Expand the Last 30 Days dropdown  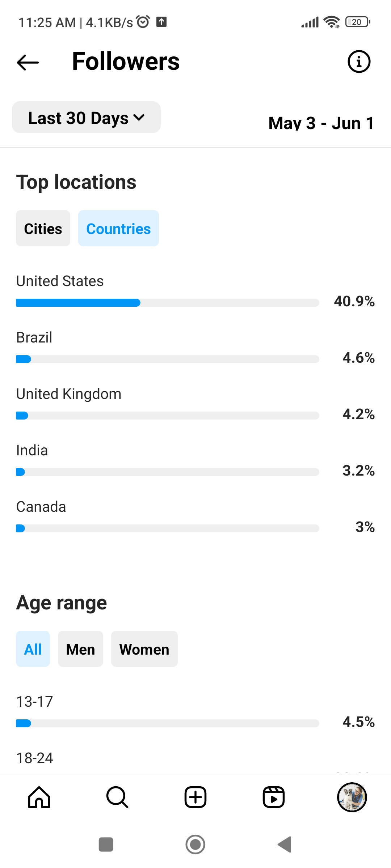pos(86,117)
